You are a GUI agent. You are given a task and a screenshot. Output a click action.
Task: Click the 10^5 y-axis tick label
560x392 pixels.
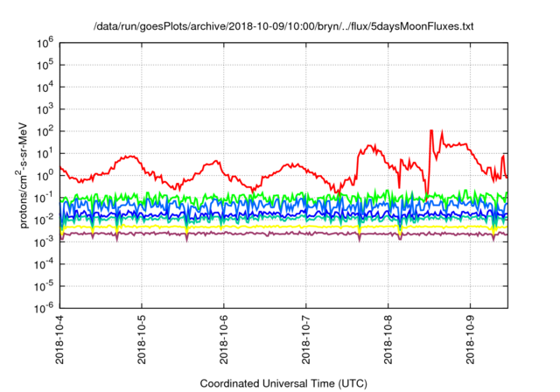(x=45, y=66)
